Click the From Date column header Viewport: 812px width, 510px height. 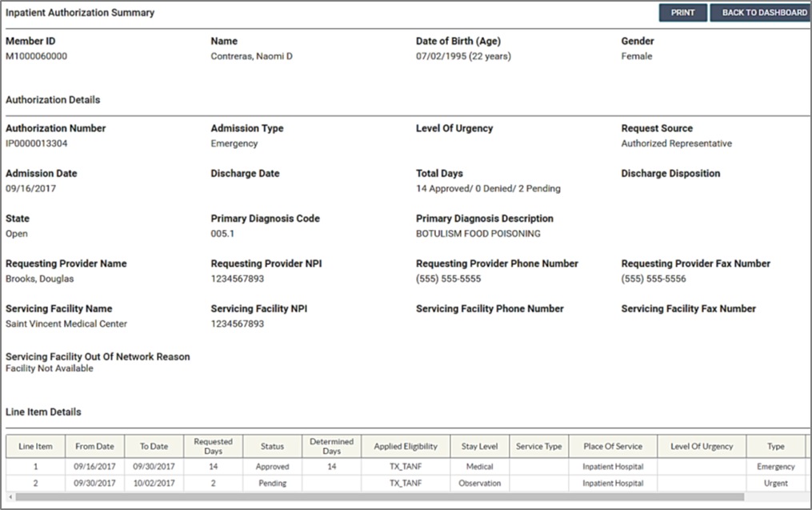coord(94,447)
